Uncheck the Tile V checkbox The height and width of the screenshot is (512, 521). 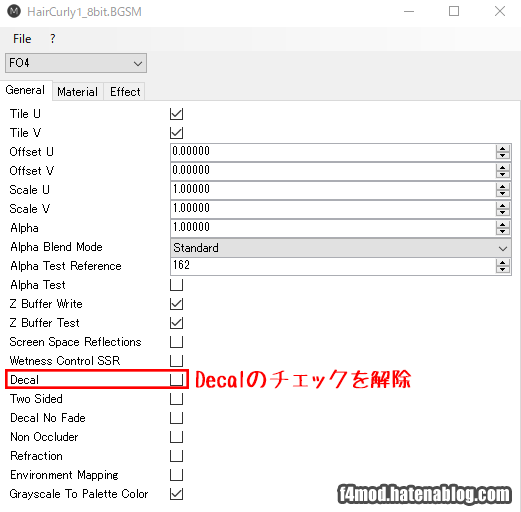point(176,133)
